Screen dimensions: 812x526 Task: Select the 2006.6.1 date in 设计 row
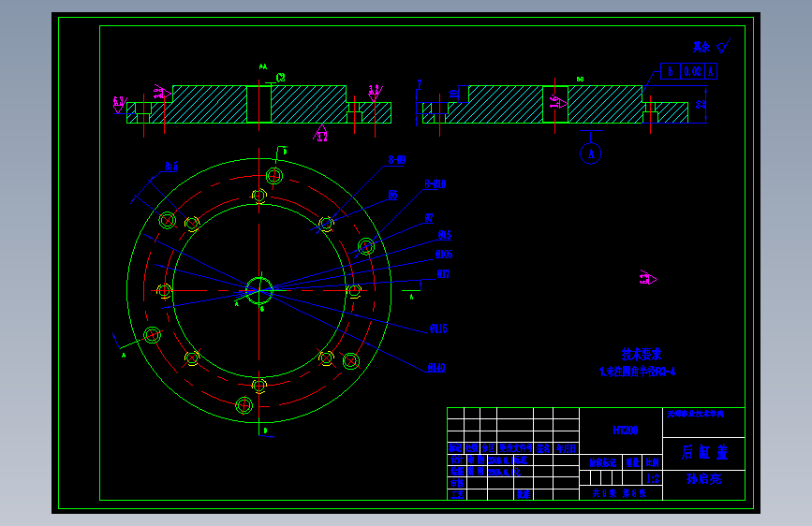[499, 460]
